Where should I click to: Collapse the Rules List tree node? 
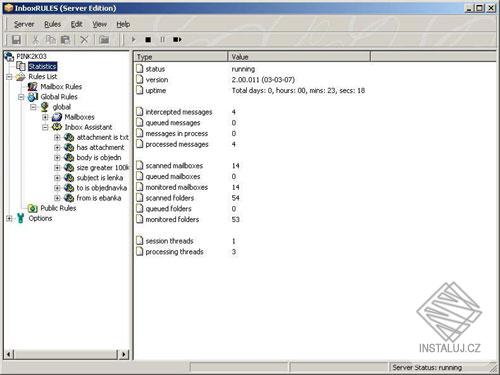pos(9,77)
